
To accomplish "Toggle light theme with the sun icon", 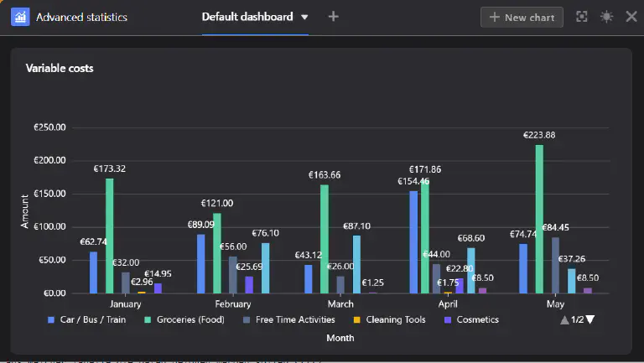I will 606,17.
